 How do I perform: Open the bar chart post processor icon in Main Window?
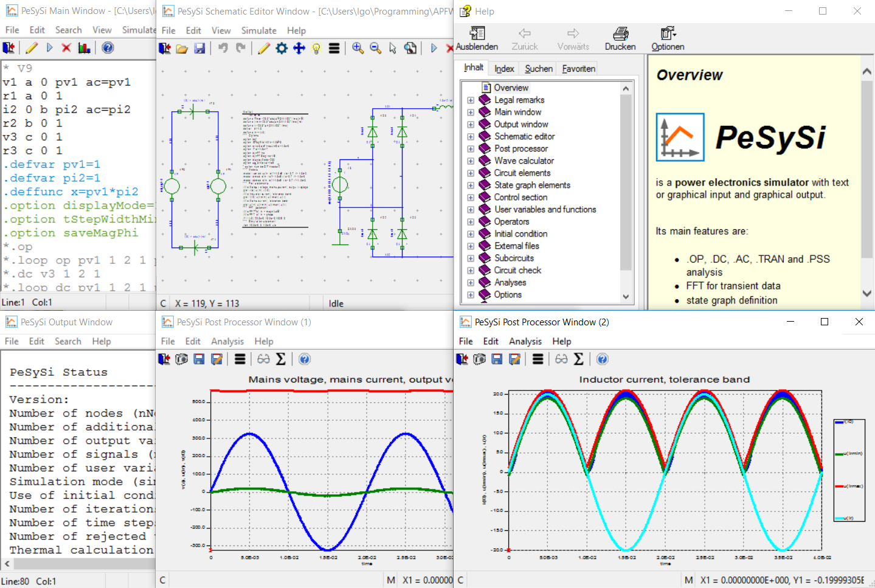pos(84,48)
